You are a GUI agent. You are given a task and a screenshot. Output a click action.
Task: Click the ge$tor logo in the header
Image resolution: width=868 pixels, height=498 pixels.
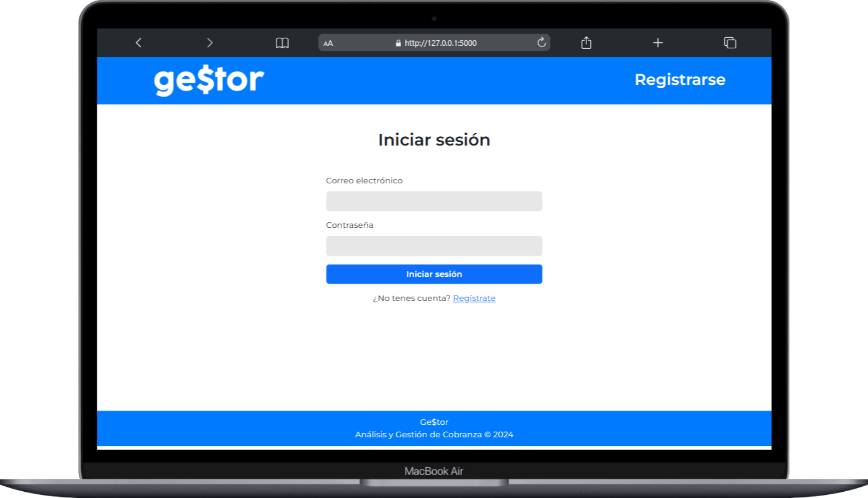click(209, 81)
